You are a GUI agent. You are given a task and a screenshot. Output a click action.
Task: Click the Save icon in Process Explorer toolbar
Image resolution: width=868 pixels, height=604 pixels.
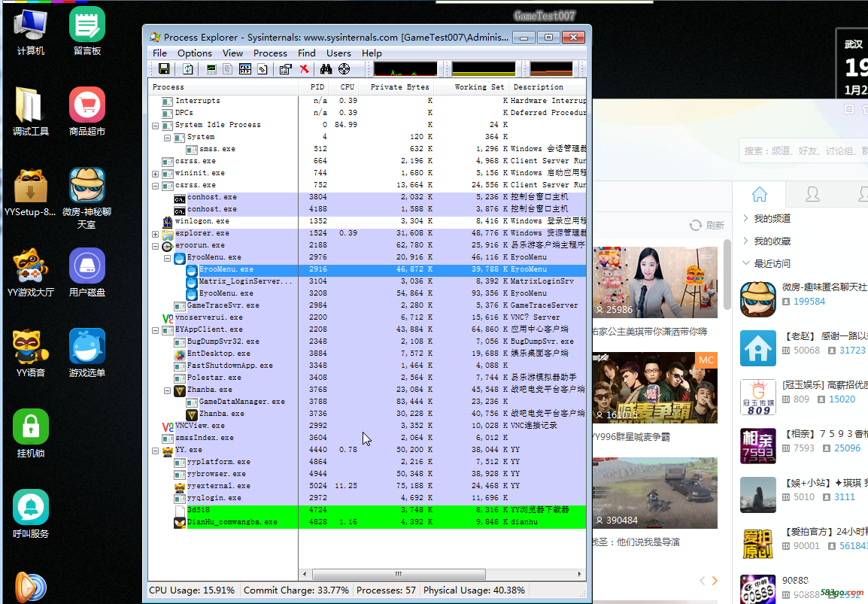click(x=163, y=69)
